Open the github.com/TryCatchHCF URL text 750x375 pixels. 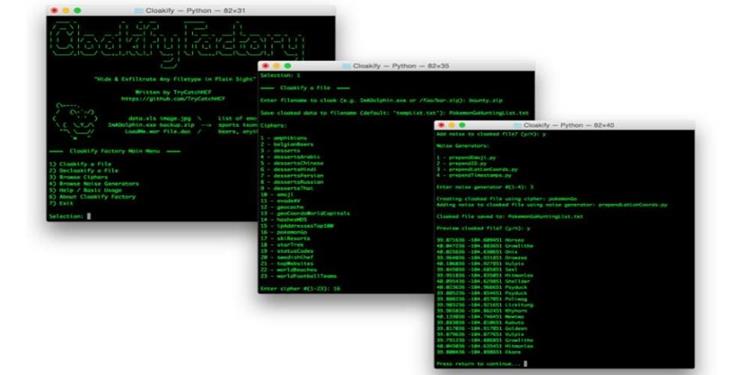pyautogui.click(x=173, y=98)
